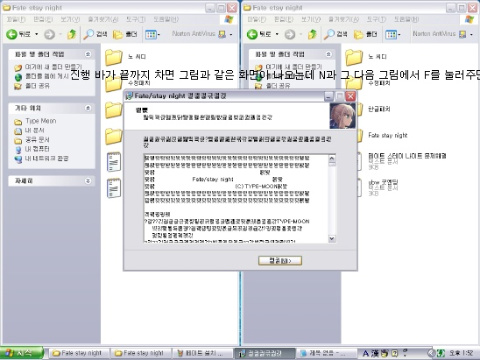Viewport: 480px width, 360px height.
Task: Collapse 파일 및 폴더 작업 panel, left window
Action: [x=88, y=54]
